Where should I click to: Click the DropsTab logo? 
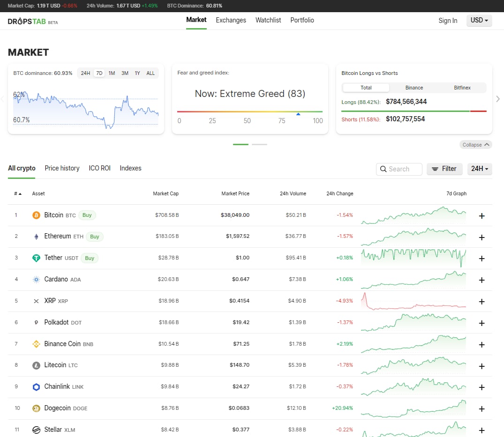point(32,22)
